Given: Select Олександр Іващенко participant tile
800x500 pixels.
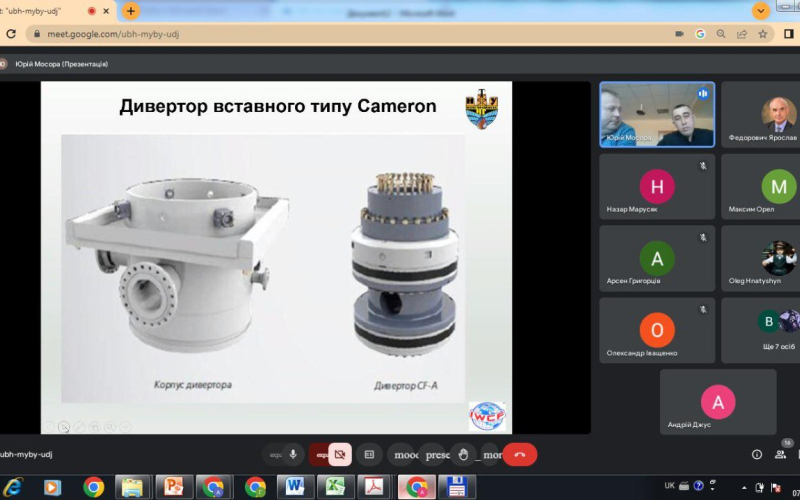Looking at the screenshot, I should 657,331.
